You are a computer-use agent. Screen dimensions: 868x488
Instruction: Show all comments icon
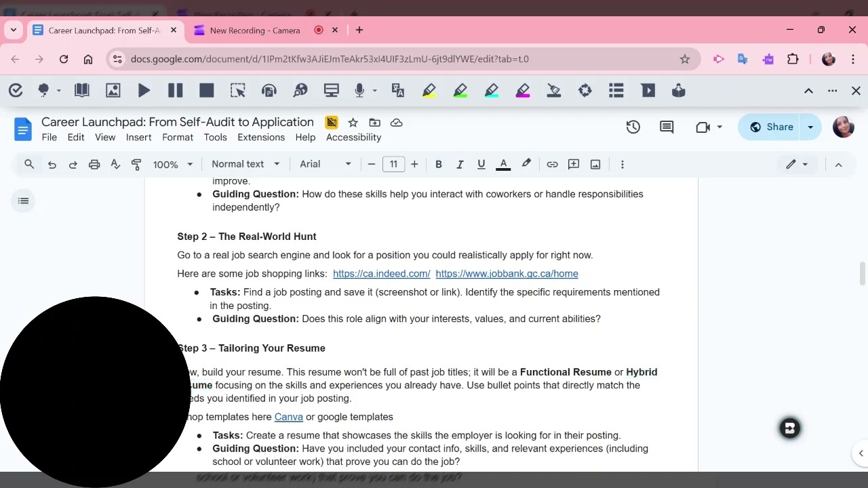coord(667,127)
